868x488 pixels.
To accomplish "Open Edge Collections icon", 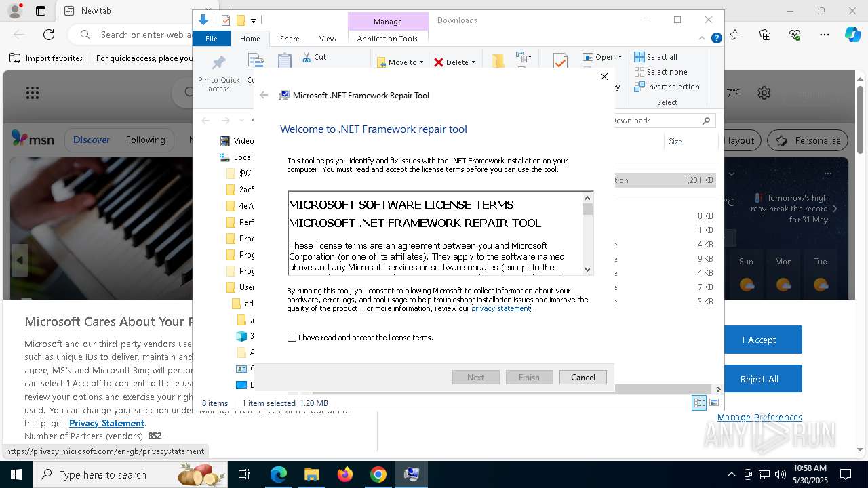I will coord(765,34).
